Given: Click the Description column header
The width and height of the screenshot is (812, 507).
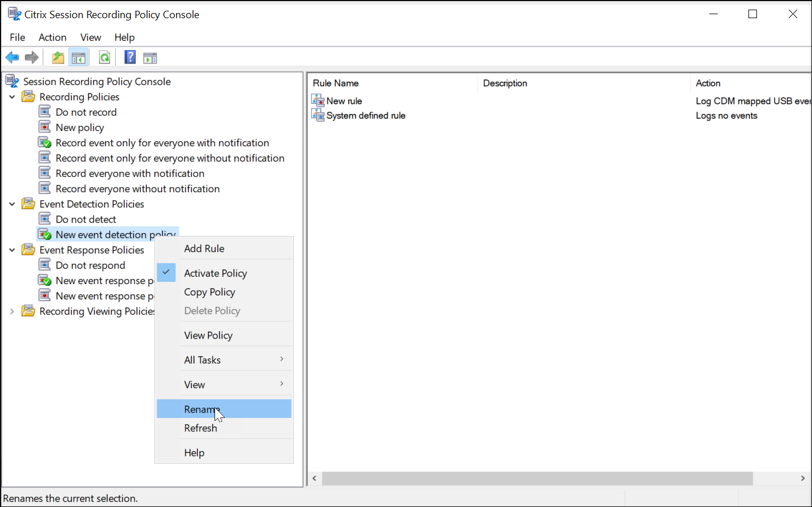Looking at the screenshot, I should [505, 83].
